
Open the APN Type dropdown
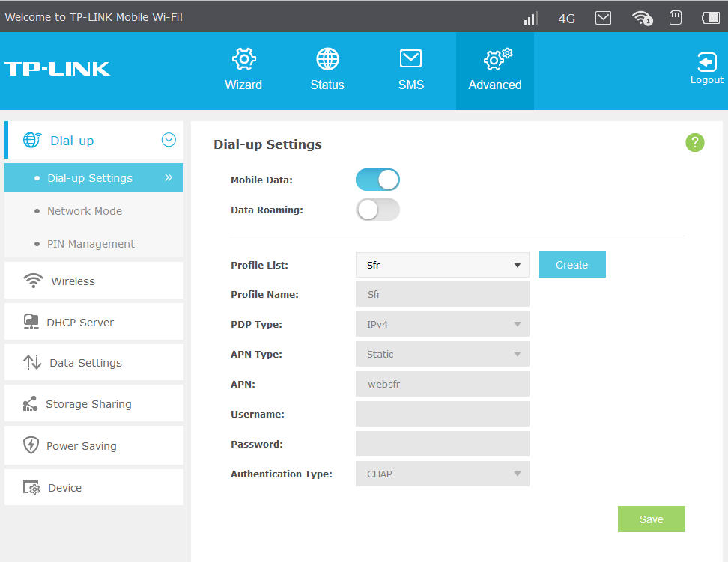click(442, 354)
